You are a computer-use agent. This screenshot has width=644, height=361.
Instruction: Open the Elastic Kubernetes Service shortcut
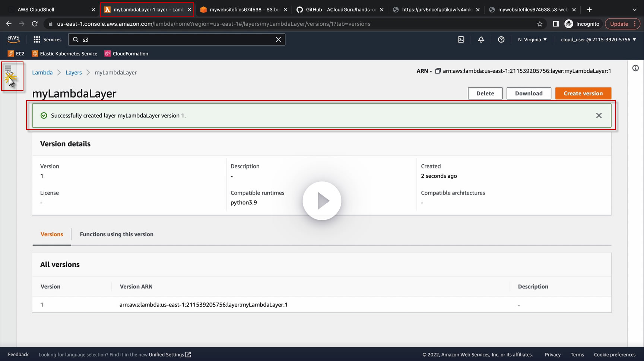pos(65,54)
